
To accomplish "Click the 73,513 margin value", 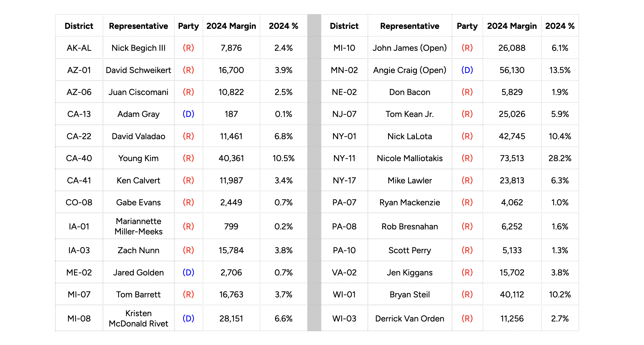I will point(512,158).
